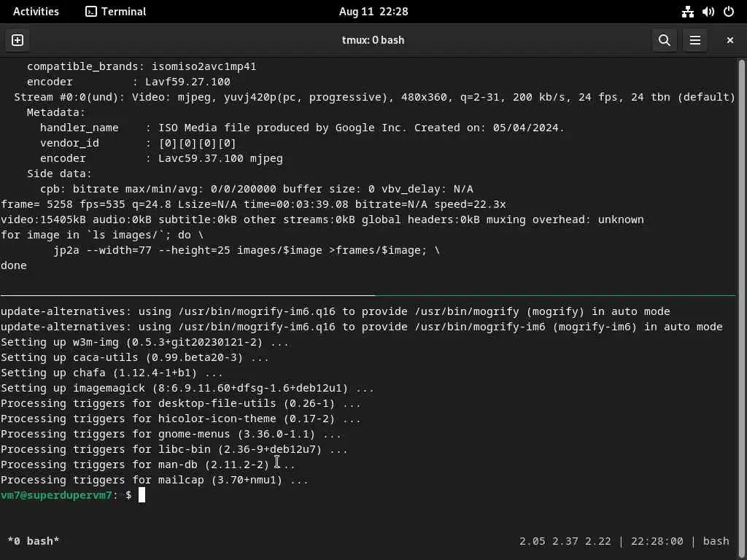Image resolution: width=747 pixels, height=560 pixels.
Task: Open a new terminal tab
Action: 18,40
